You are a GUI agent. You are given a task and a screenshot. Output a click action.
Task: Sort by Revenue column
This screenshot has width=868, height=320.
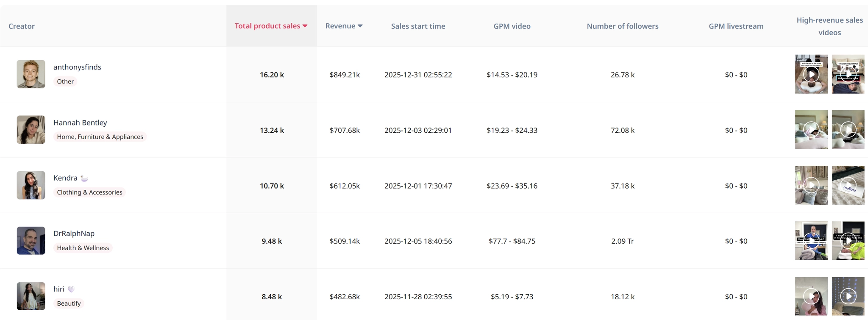click(344, 26)
